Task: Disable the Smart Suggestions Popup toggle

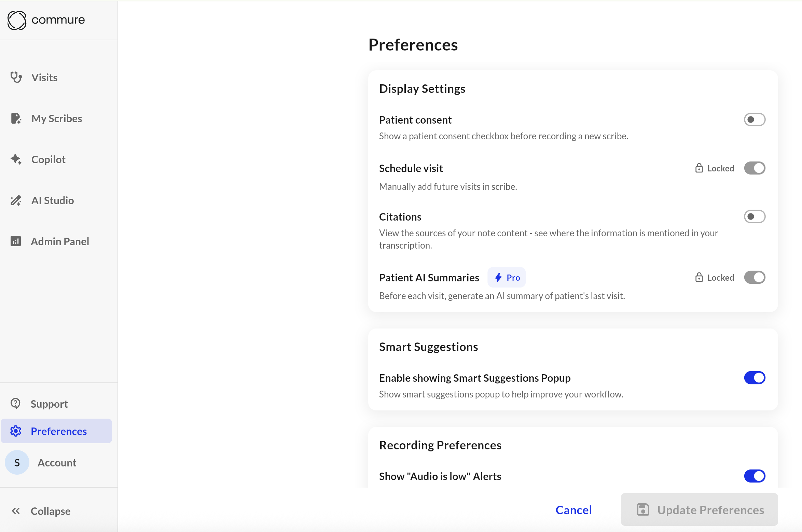Action: point(755,378)
